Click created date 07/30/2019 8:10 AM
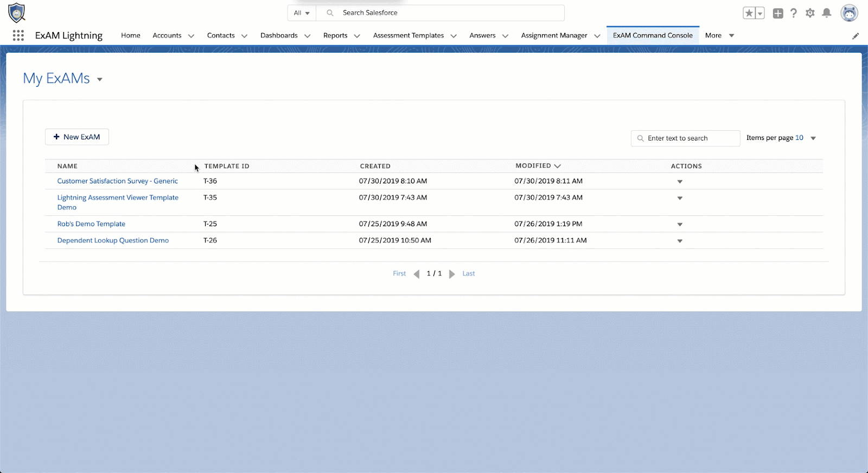This screenshot has height=473, width=868. pos(393,181)
